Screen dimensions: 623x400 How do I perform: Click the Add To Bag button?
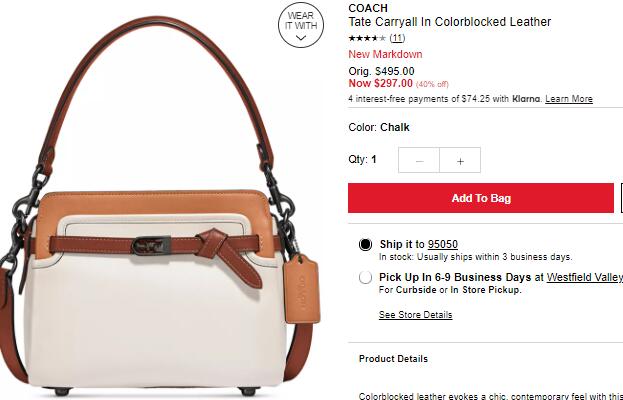point(481,198)
